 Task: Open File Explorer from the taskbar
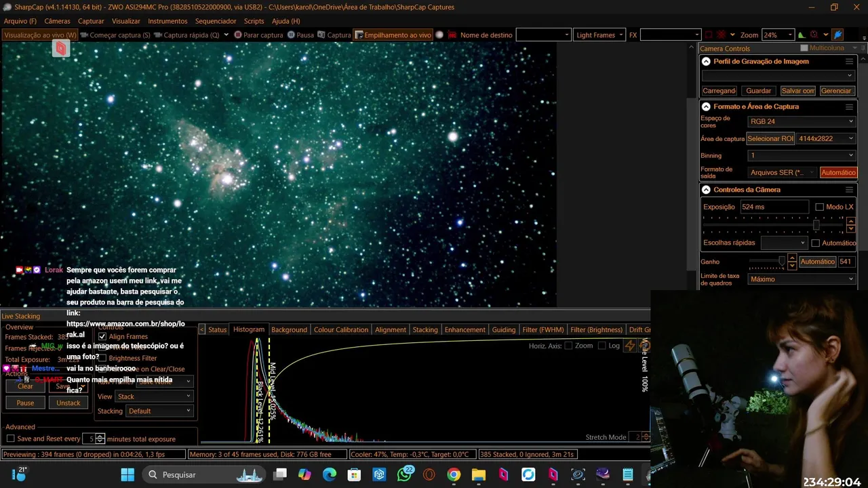click(x=479, y=474)
